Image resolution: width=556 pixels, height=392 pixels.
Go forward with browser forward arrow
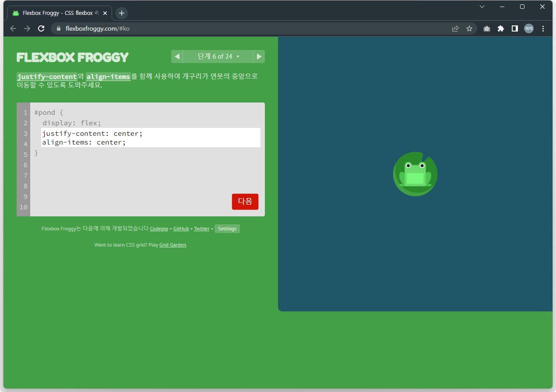coord(27,28)
